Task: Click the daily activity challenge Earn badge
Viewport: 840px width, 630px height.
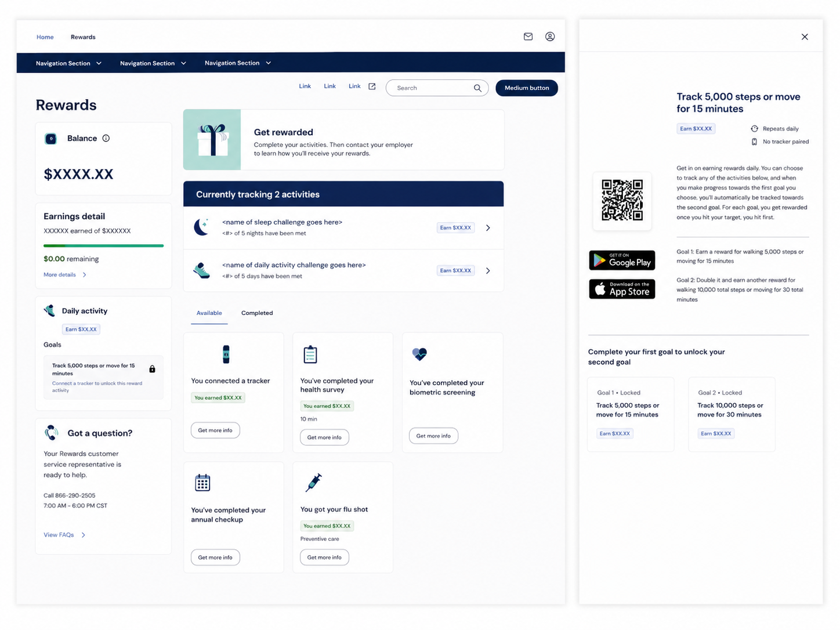Action: pyautogui.click(x=455, y=271)
